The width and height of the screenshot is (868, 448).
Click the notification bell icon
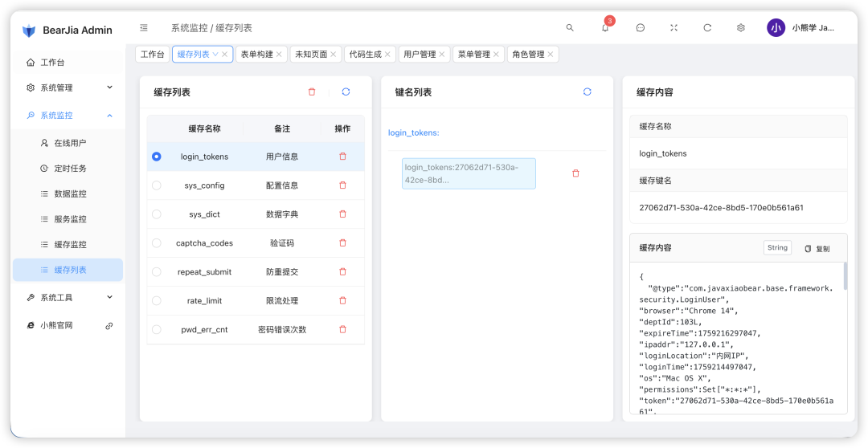[x=605, y=28]
